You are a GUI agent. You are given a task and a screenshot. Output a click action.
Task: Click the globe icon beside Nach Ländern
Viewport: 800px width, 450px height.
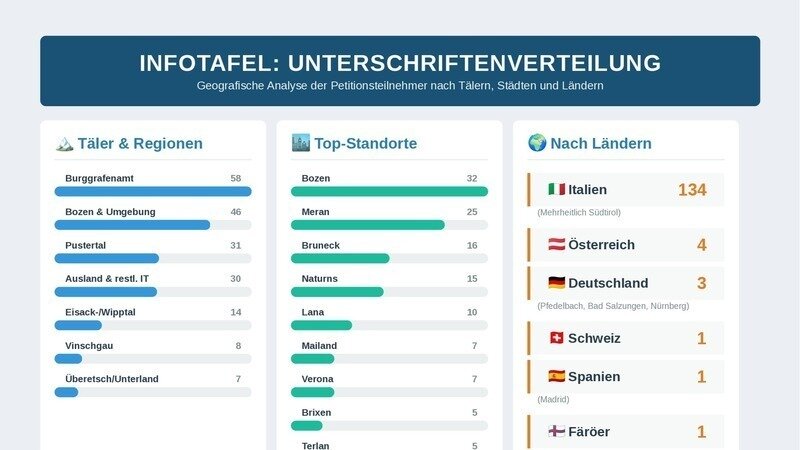pyautogui.click(x=537, y=143)
